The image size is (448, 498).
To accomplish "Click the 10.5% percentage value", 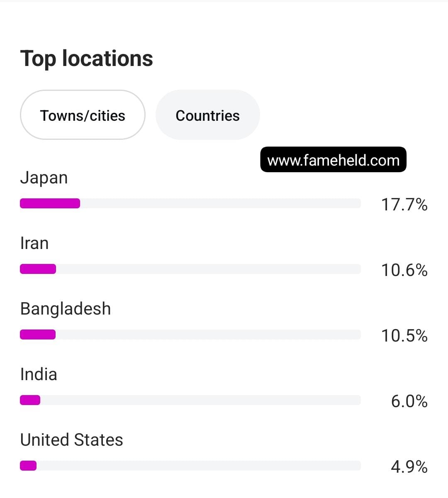I will click(x=404, y=336).
